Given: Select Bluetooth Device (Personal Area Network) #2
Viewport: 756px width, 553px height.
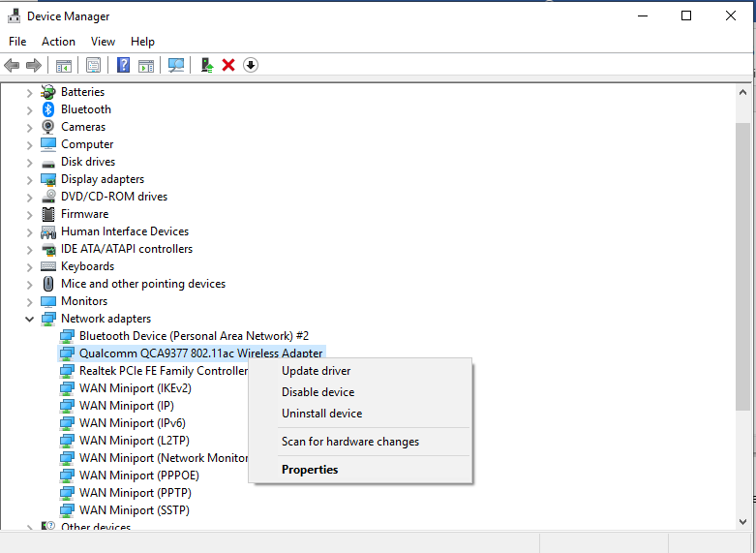Looking at the screenshot, I should click(x=194, y=336).
